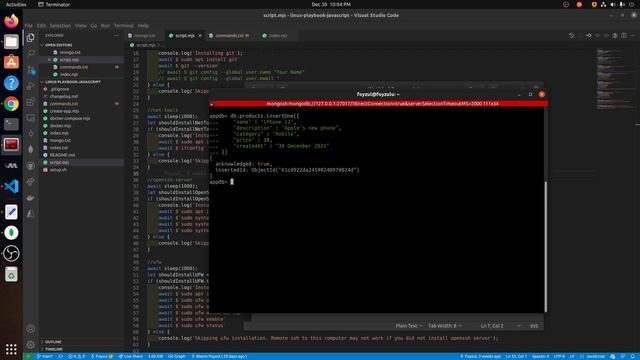Click the script.mjs breadcrumb
The image size is (640, 360).
[144, 45]
